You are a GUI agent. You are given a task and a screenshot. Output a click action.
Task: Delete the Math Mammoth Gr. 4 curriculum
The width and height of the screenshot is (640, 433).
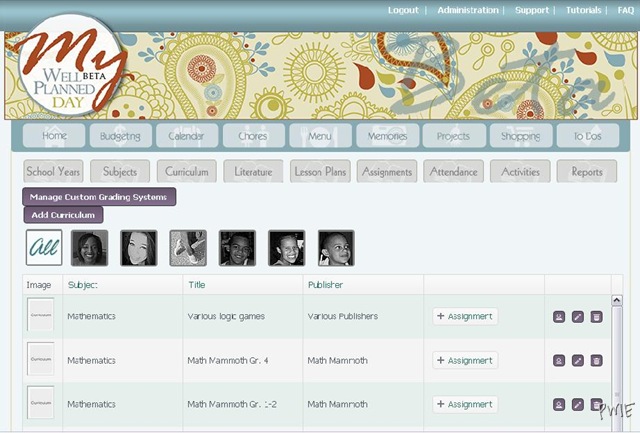point(596,361)
